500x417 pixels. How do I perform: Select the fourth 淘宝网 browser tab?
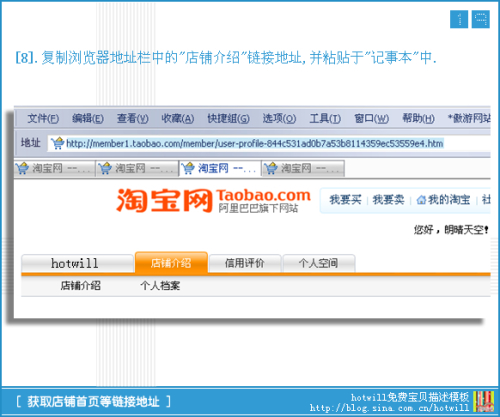(303, 168)
